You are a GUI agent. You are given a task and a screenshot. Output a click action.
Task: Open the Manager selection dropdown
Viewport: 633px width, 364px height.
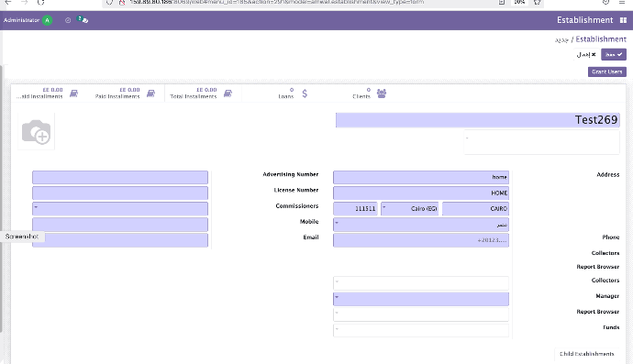(421, 299)
